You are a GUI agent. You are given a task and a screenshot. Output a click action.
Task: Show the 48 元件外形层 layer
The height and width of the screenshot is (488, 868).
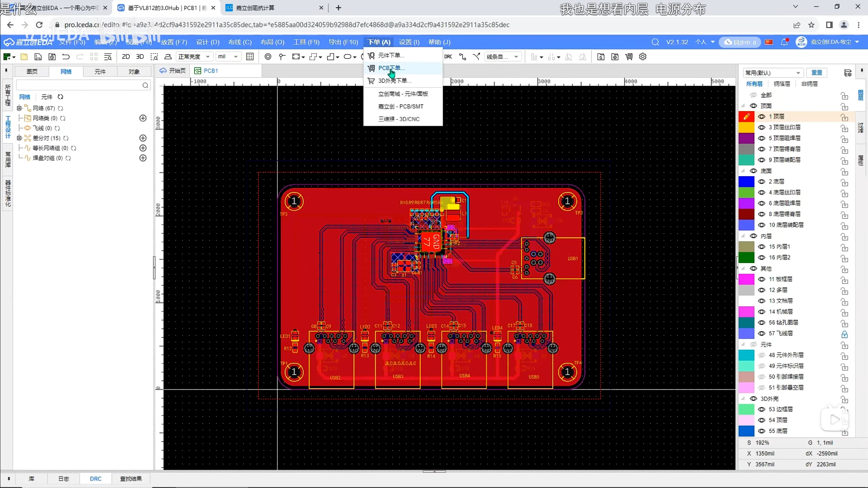(762, 355)
